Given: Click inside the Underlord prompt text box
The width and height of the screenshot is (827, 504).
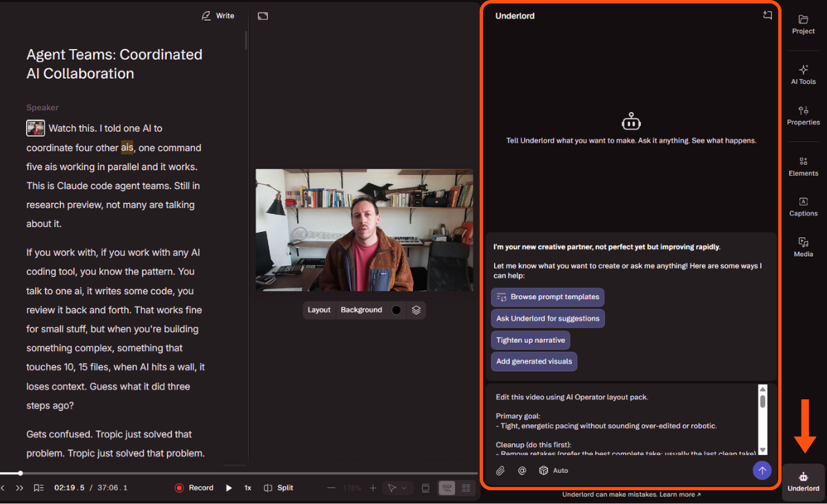Looking at the screenshot, I should click(x=624, y=420).
